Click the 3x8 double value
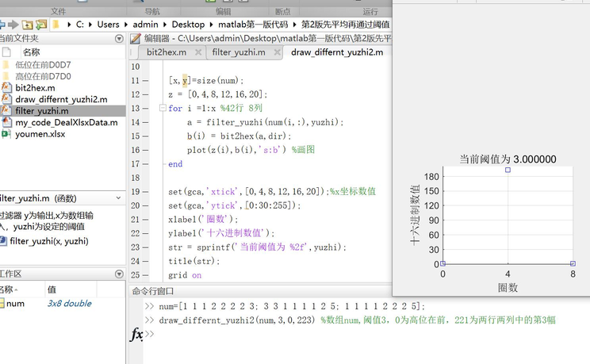The height and width of the screenshot is (364, 590). [69, 304]
